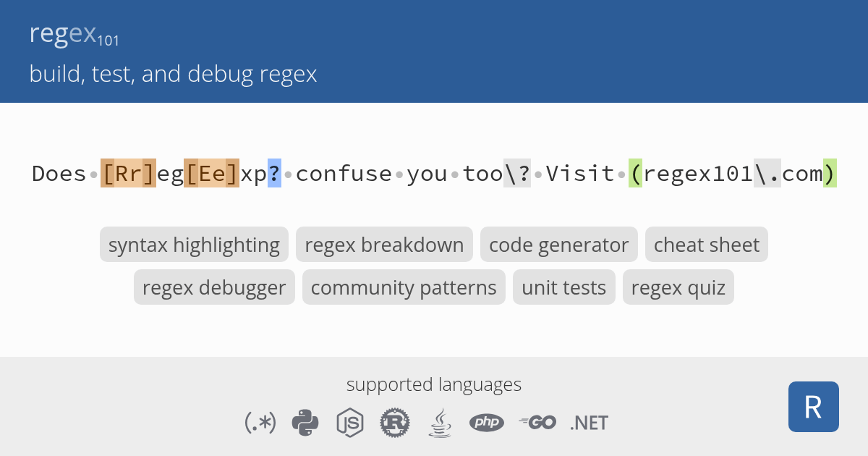Click the unit tests tag

click(563, 287)
